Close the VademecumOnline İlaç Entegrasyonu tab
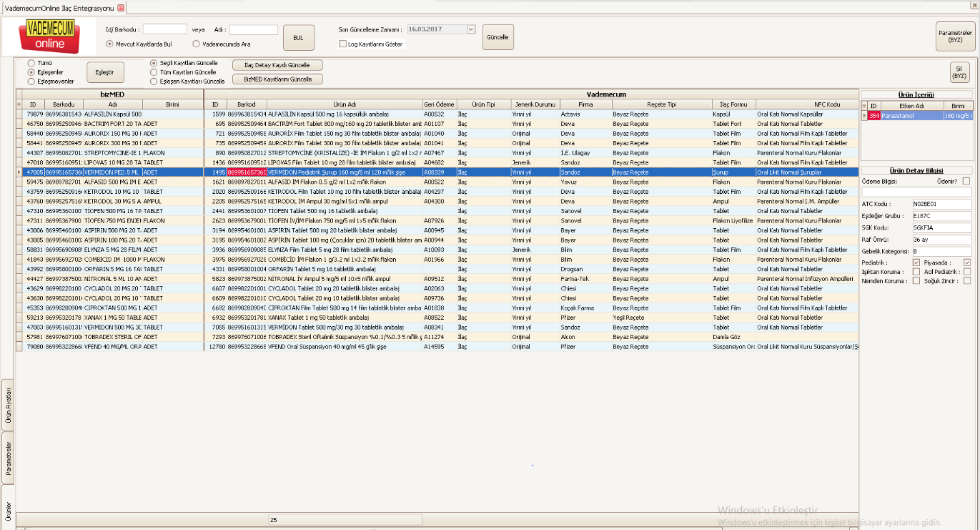980x530 pixels. click(x=121, y=7)
